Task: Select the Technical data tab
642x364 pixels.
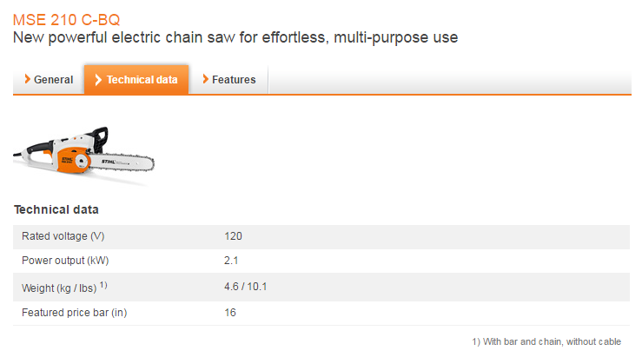Action: [x=136, y=80]
